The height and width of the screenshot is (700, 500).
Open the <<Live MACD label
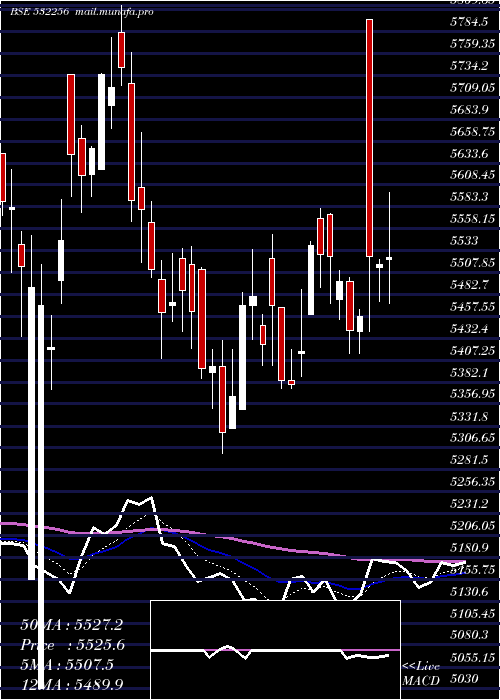421,674
